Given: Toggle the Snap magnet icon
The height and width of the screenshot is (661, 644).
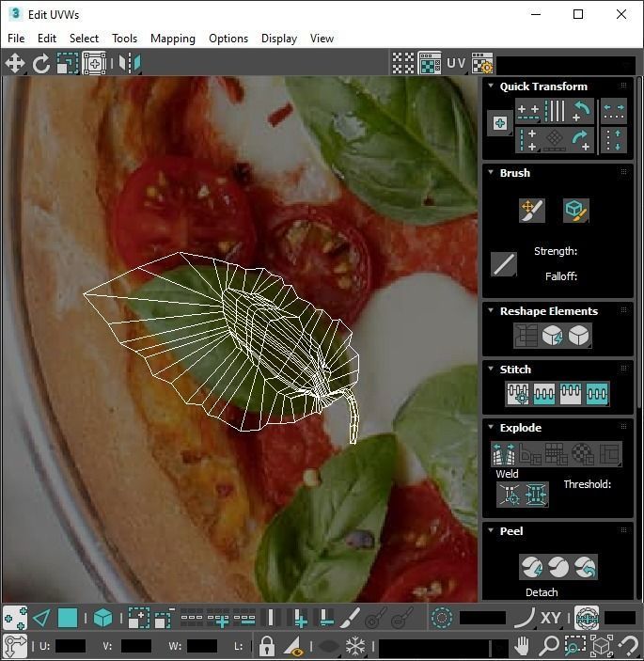Looking at the screenshot, I should (629, 646).
